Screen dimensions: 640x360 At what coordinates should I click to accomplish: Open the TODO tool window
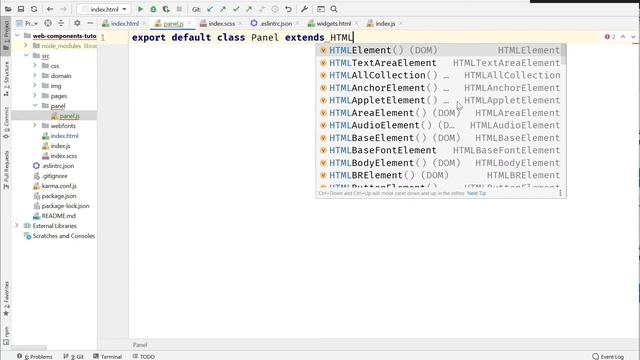coord(143,356)
